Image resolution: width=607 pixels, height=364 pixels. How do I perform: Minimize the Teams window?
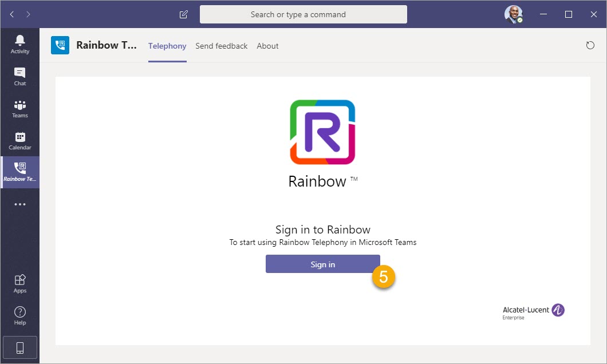[x=543, y=14]
